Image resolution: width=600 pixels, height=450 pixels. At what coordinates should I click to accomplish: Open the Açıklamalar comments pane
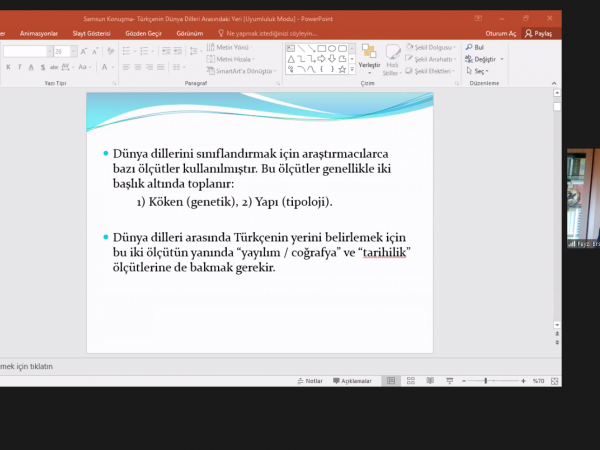pos(352,381)
